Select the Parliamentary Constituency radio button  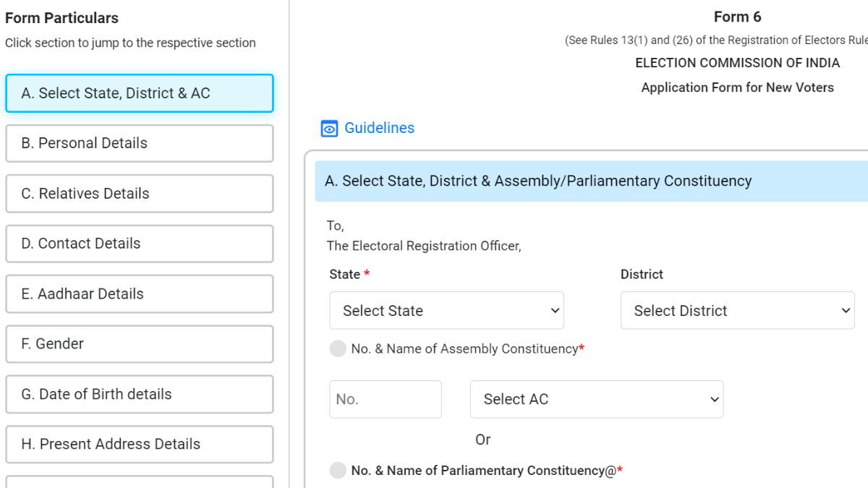pyautogui.click(x=337, y=470)
